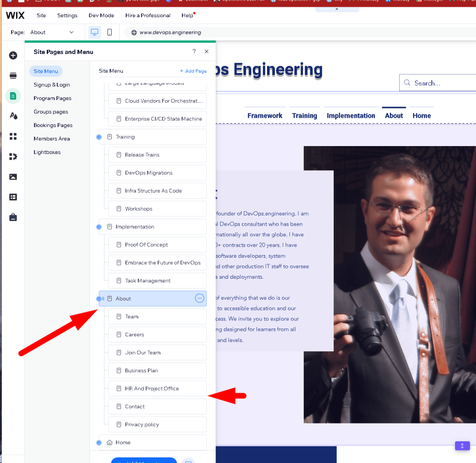
Task: Select Groups pages section
Action: tap(51, 112)
